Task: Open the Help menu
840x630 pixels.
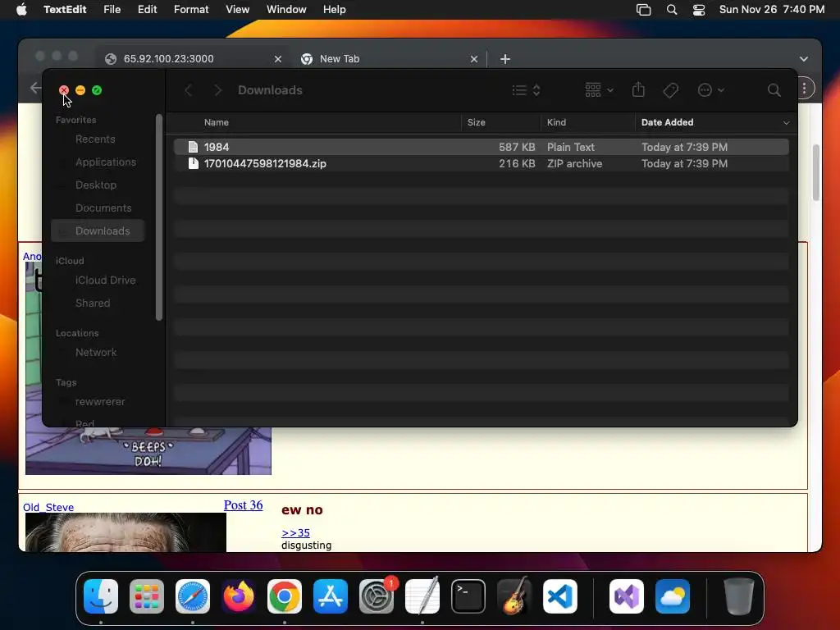Action: 335,10
